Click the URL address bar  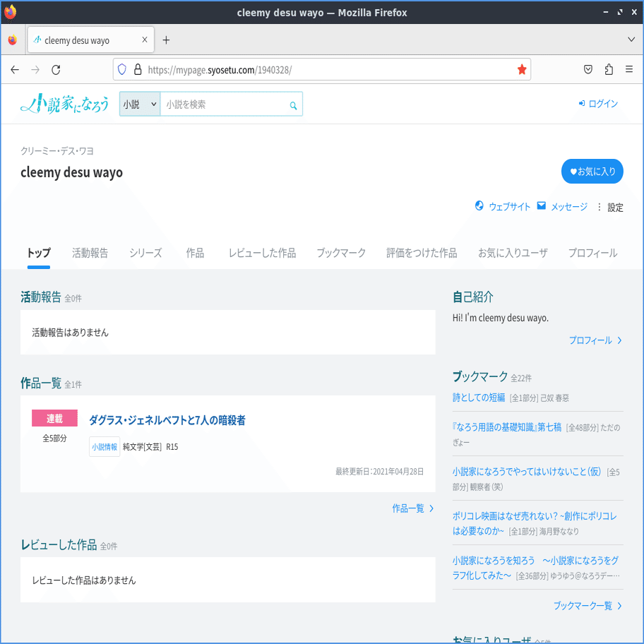(321, 69)
